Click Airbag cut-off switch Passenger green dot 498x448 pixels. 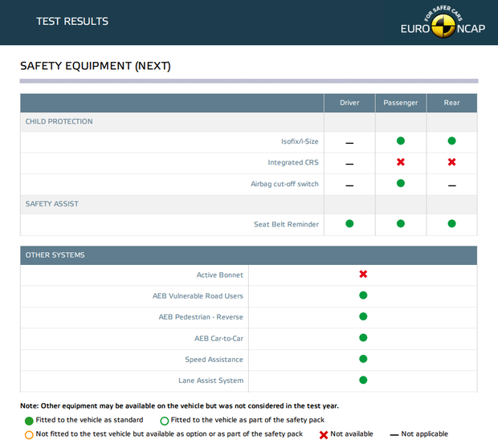(401, 184)
